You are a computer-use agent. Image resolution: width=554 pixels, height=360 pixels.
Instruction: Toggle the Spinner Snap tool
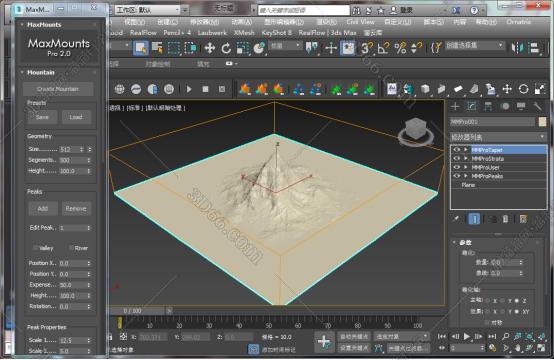[x=416, y=48]
